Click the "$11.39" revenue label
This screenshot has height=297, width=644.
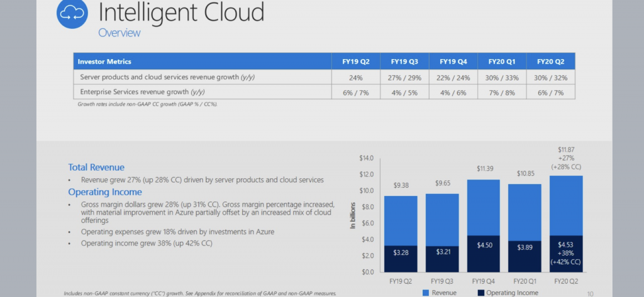[x=484, y=169]
